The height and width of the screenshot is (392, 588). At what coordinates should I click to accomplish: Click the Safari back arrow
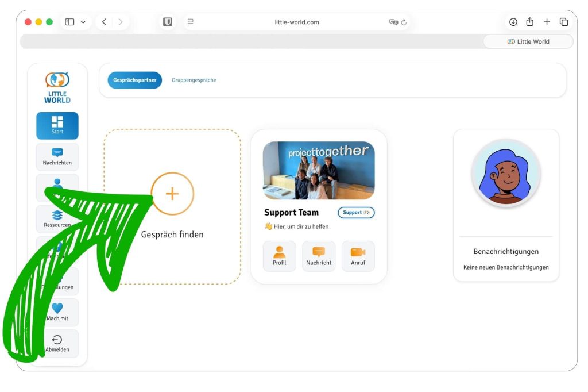104,22
